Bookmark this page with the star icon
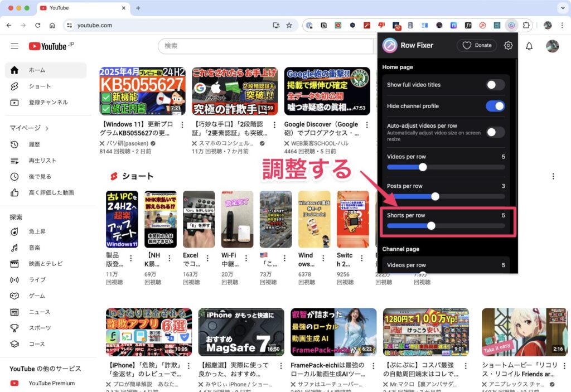The width and height of the screenshot is (571, 392). tap(289, 25)
